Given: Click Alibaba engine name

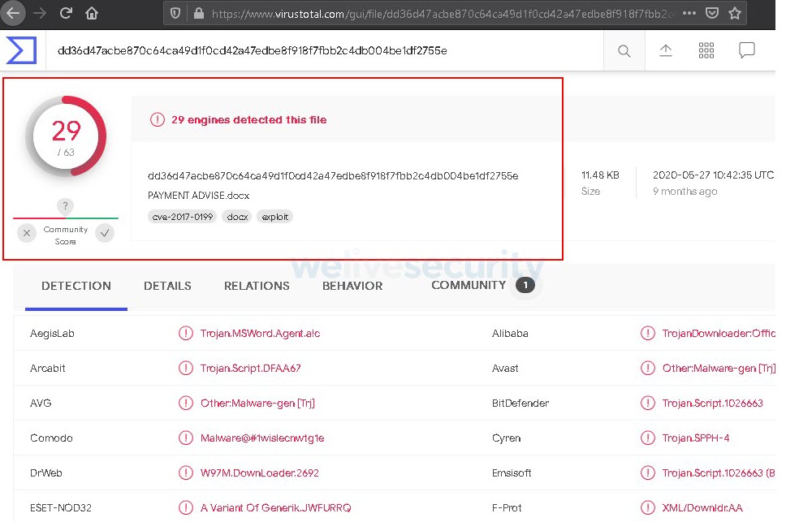Looking at the screenshot, I should click(510, 334).
